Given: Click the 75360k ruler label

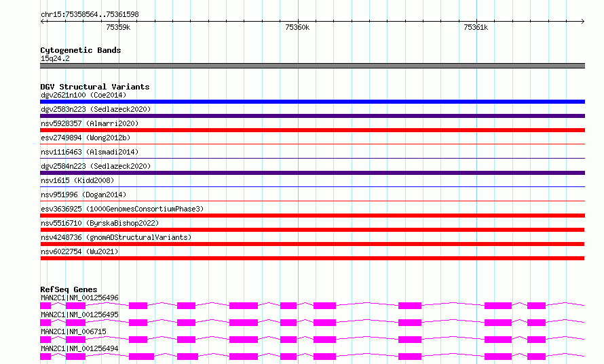Looking at the screenshot, I should pos(297,27).
